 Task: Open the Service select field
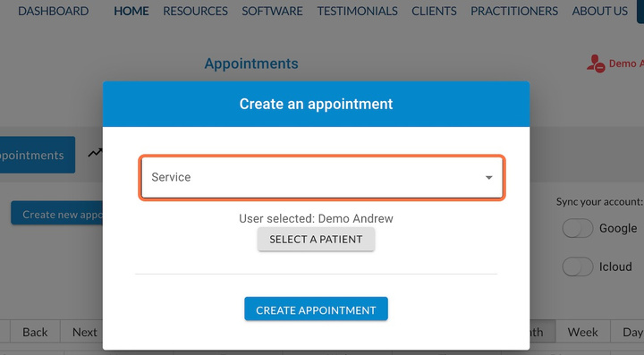pyautogui.click(x=322, y=177)
